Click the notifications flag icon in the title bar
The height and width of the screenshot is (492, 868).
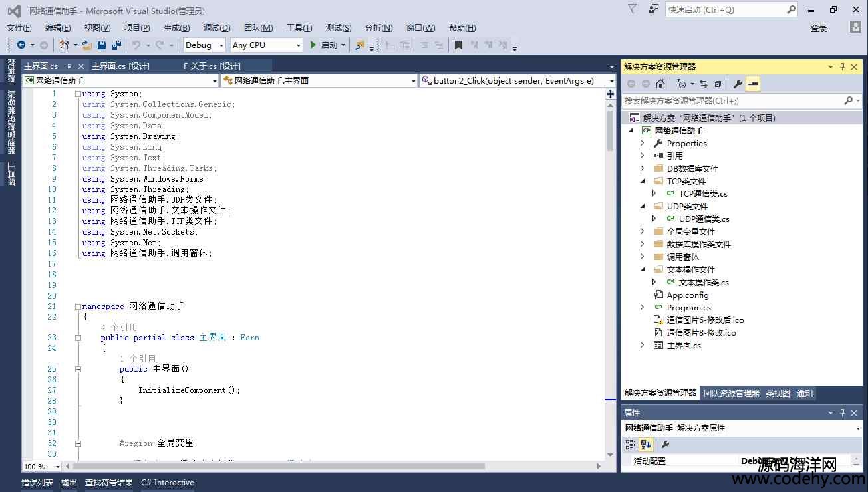[633, 9]
